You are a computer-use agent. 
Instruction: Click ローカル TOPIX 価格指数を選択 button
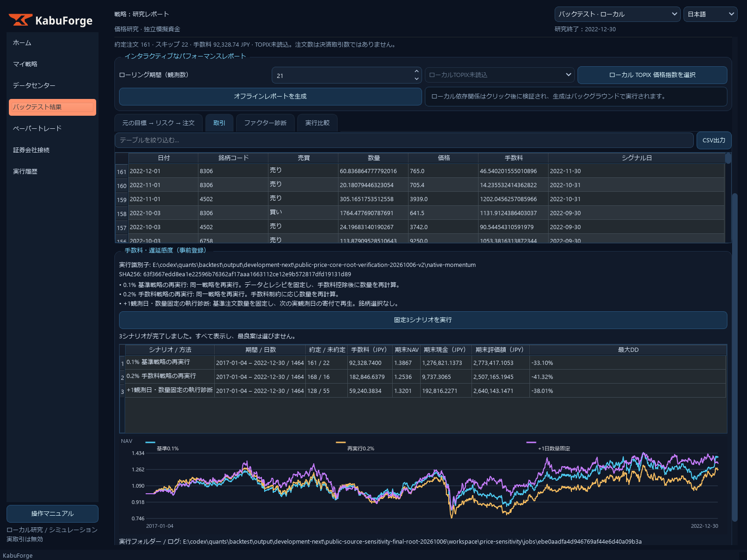[x=652, y=75]
